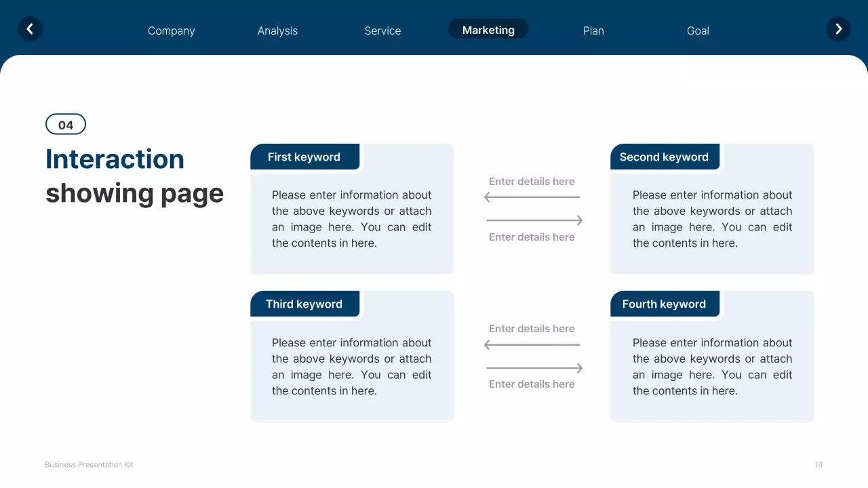Go to the Plan section

pos(593,30)
